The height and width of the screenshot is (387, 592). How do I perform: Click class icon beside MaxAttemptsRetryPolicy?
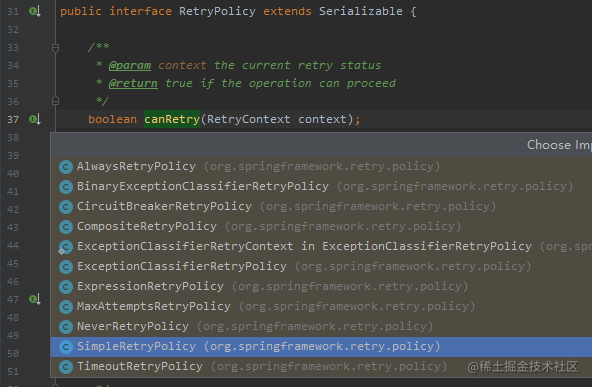(66, 307)
